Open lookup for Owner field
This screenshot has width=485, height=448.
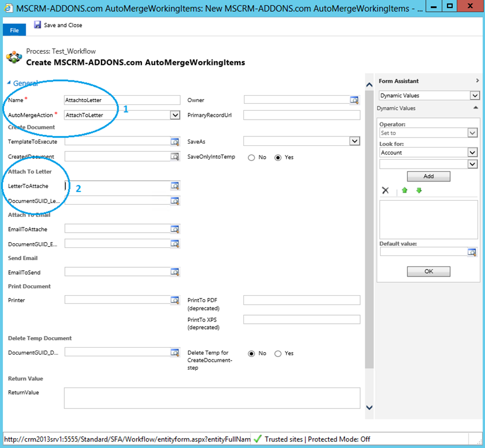354,100
